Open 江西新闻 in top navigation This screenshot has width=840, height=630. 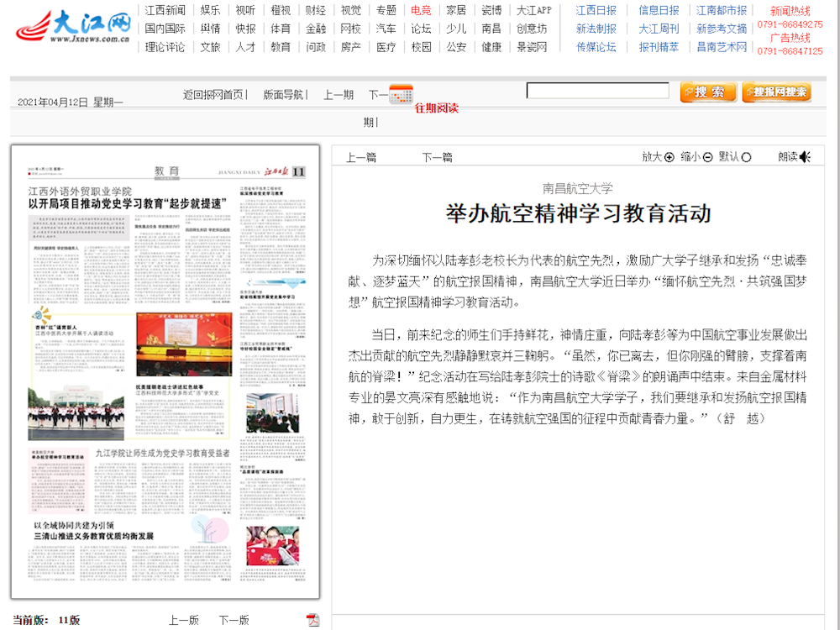165,11
